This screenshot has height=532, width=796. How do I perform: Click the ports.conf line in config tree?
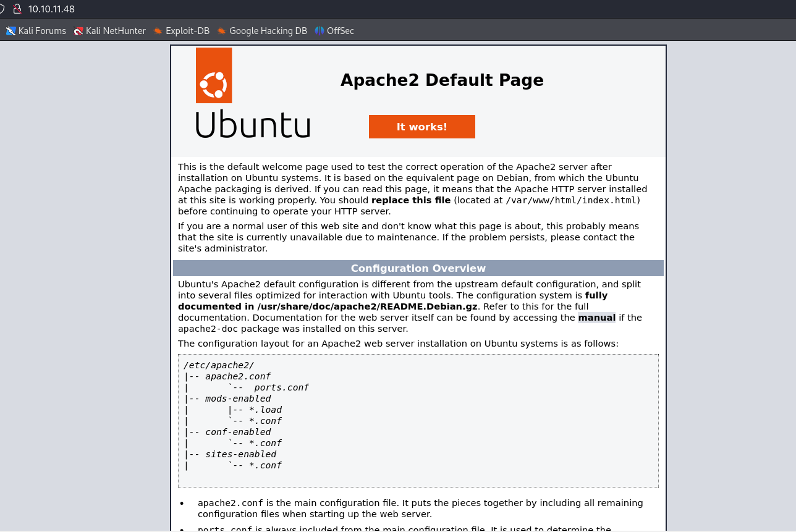click(281, 387)
